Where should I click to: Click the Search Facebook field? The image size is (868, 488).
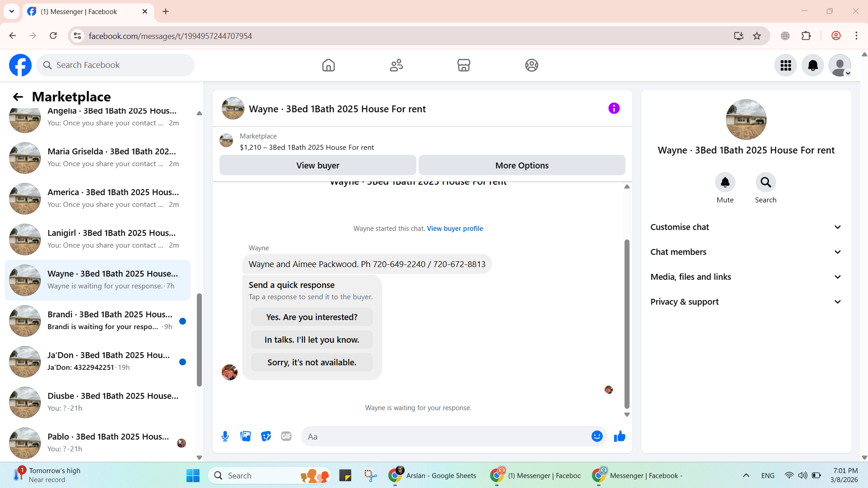click(115, 65)
